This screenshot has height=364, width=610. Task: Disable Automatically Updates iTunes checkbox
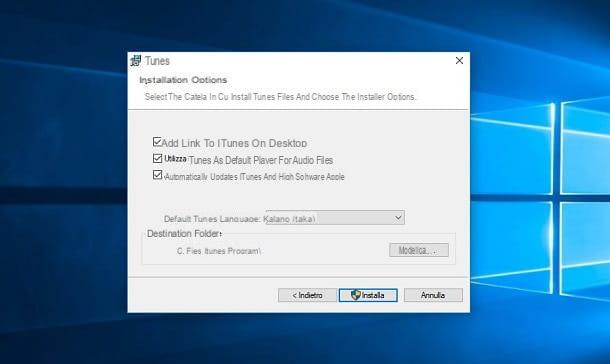click(157, 175)
